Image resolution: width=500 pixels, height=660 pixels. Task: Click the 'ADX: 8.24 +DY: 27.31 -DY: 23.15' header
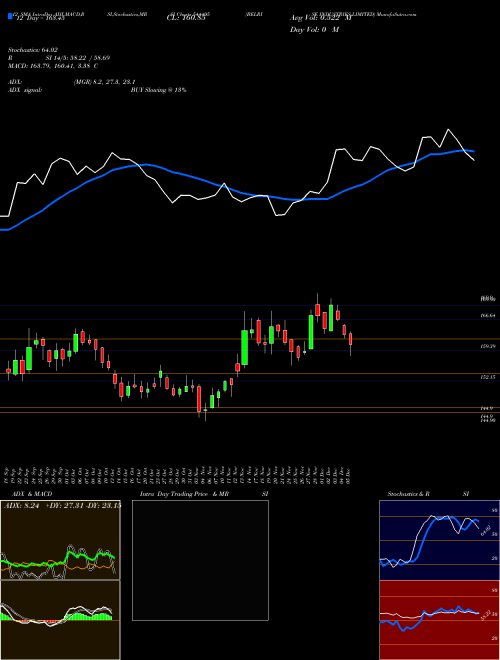pos(63,505)
